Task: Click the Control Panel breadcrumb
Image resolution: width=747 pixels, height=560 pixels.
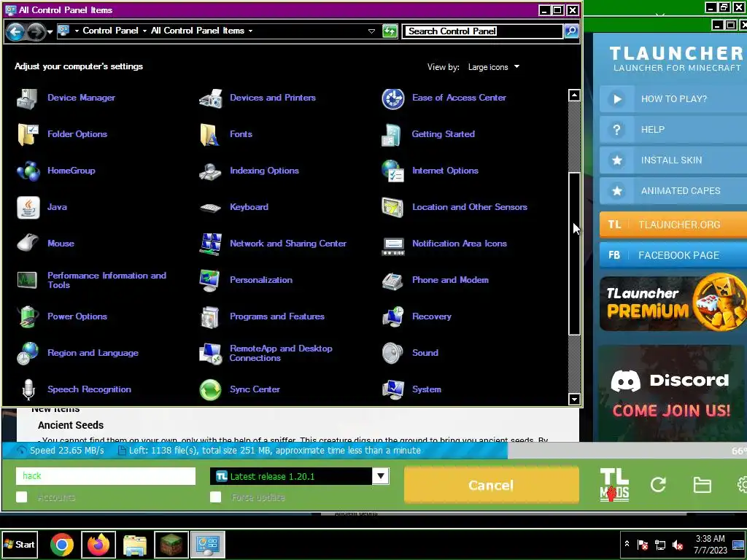Action: pos(111,31)
